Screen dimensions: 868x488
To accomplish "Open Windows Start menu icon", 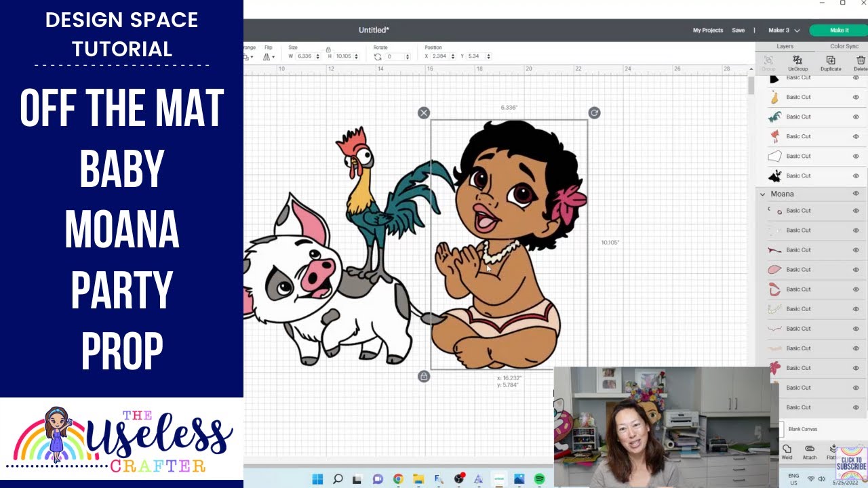I will (317, 479).
